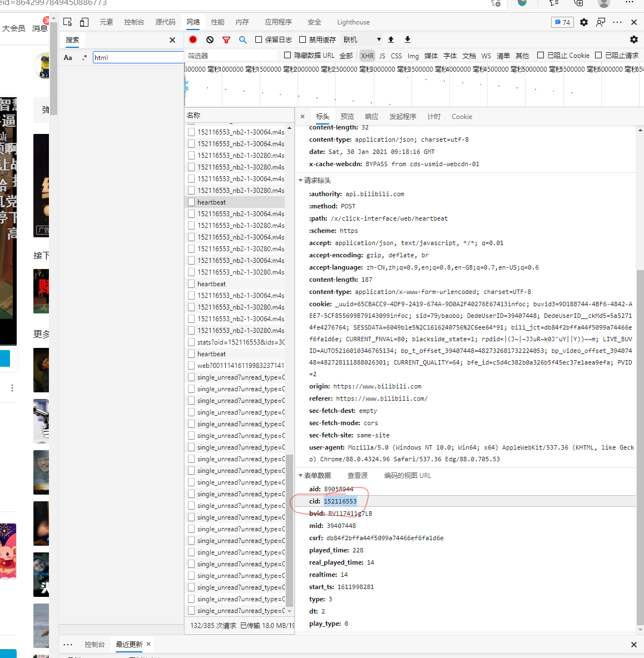
Task: Clear the network log icon
Action: click(x=210, y=39)
